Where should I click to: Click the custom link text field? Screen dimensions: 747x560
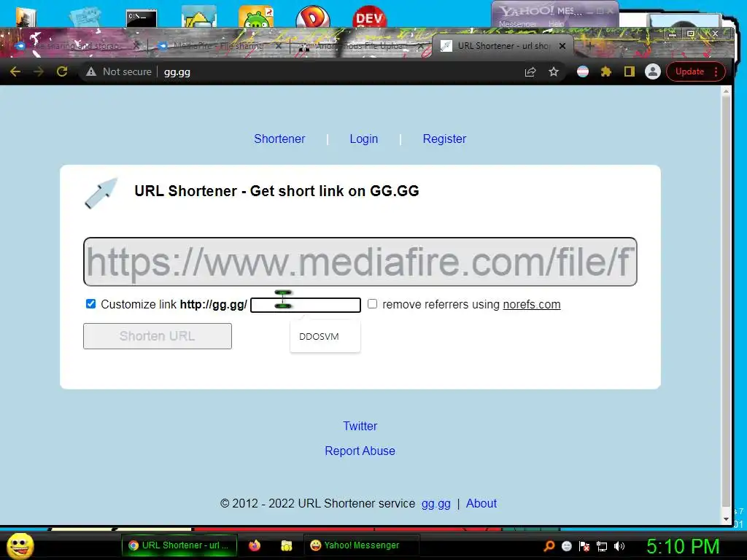click(x=306, y=305)
